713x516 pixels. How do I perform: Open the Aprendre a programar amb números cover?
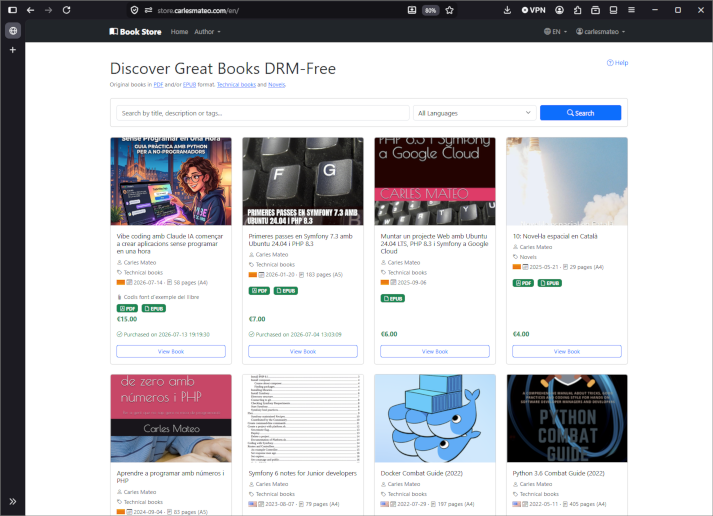pyautogui.click(x=171, y=418)
